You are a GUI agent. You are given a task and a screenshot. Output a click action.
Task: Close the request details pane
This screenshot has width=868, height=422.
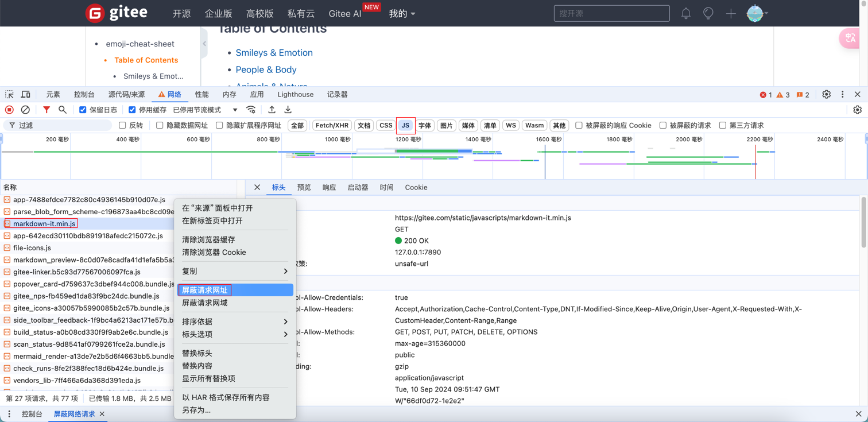257,187
